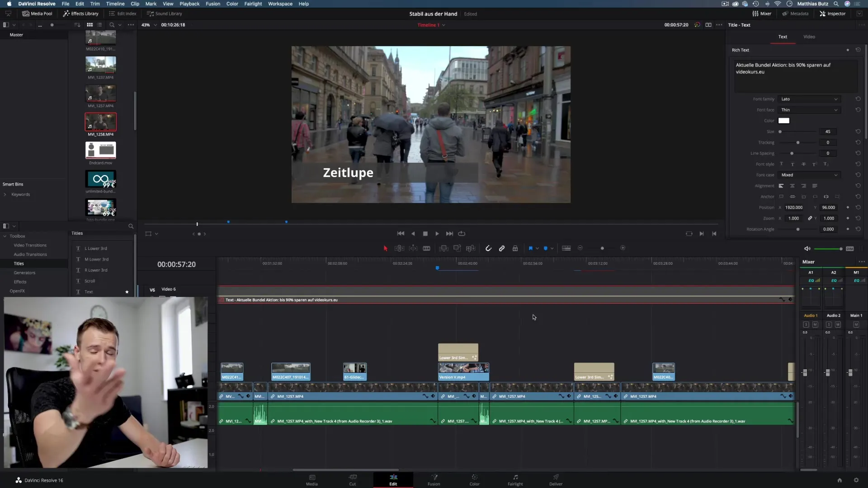This screenshot has height=488, width=868.
Task: Click timeline zoom in plus icon
Action: [x=623, y=248]
